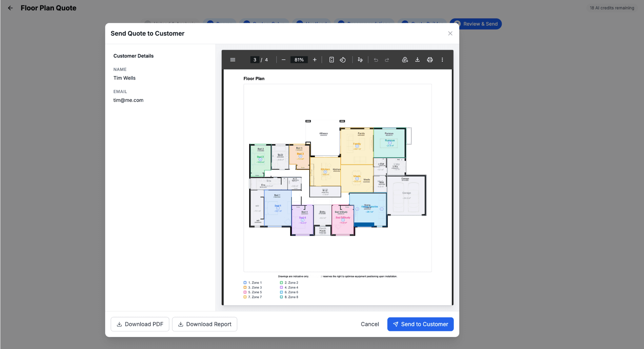Go back with the left arrow
644x349 pixels.
pyautogui.click(x=10, y=8)
